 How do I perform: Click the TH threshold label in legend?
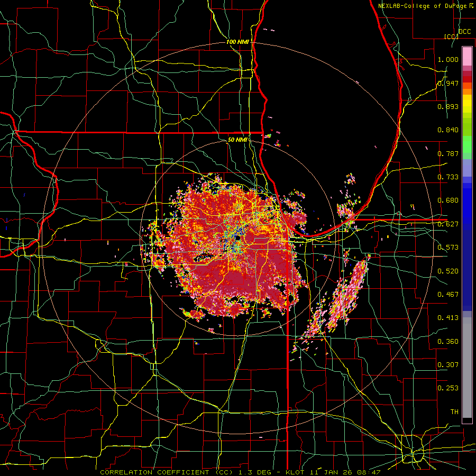point(454,411)
